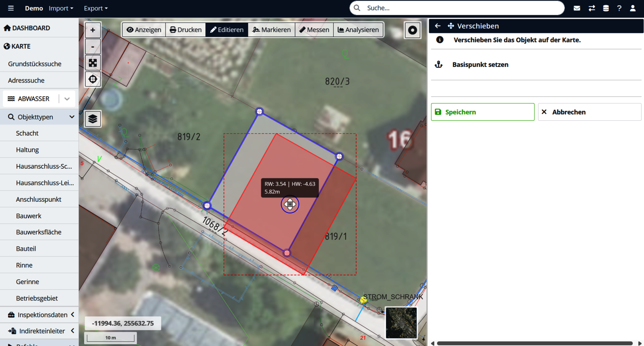Click the back arrow in Verschieben panel
Image resolution: width=644 pixels, height=346 pixels.
coord(438,26)
